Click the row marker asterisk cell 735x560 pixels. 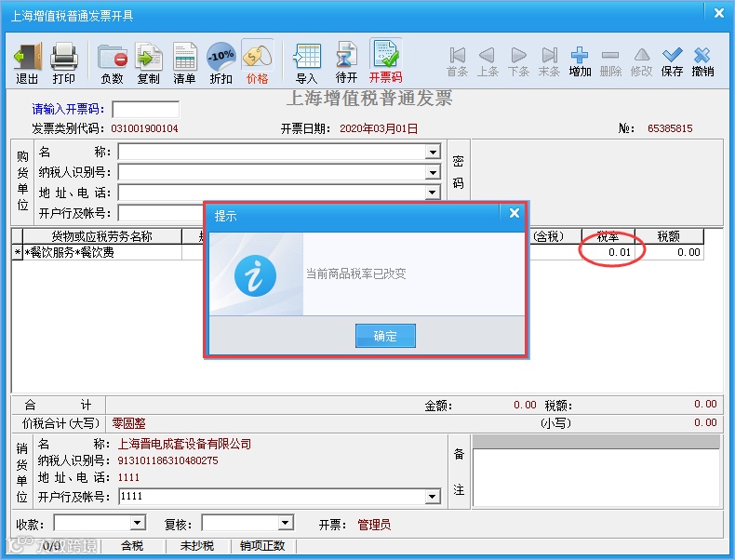tap(18, 253)
